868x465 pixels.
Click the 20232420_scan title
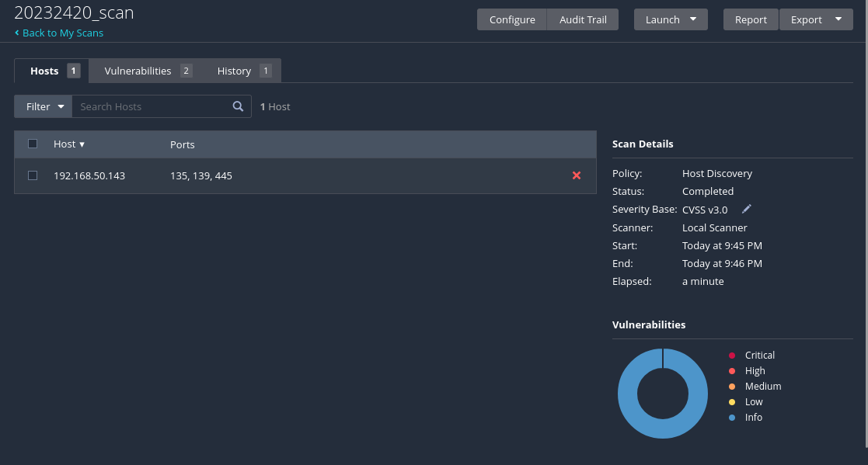click(74, 12)
